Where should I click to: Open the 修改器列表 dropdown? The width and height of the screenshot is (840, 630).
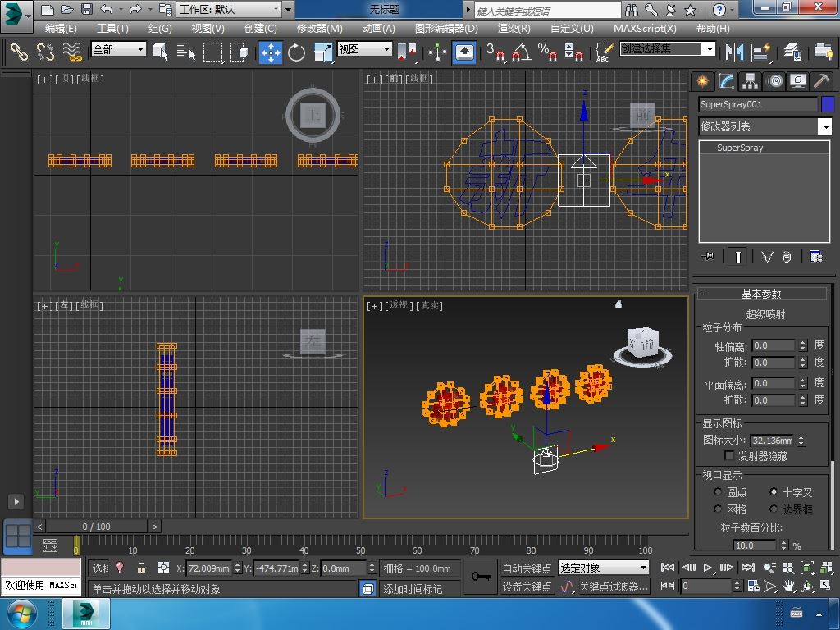click(825, 126)
